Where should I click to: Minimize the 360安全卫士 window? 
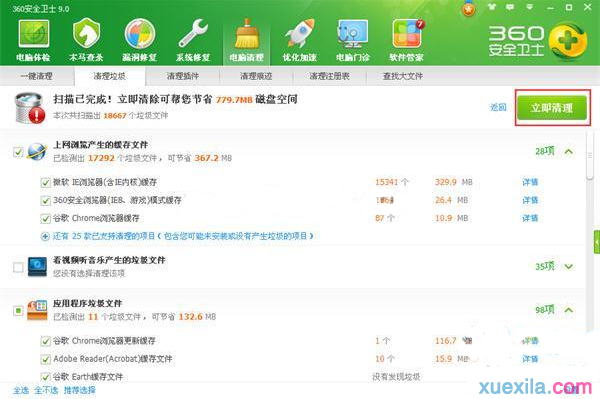pos(550,8)
